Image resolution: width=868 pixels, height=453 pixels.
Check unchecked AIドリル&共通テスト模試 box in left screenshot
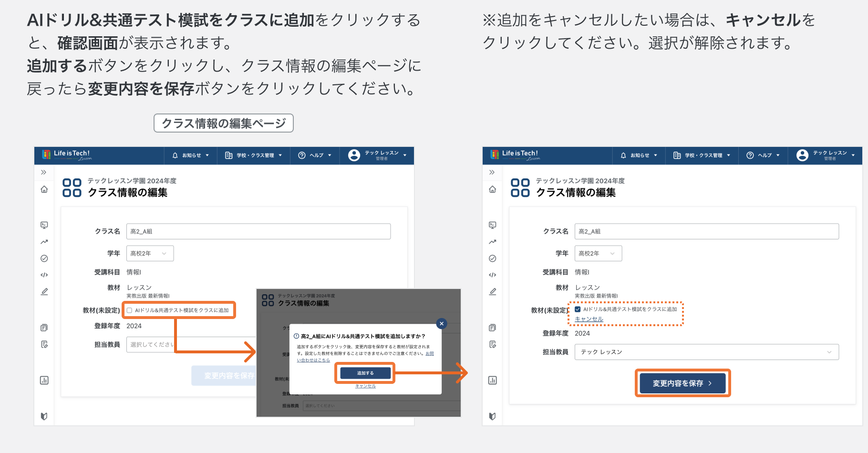[129, 310]
